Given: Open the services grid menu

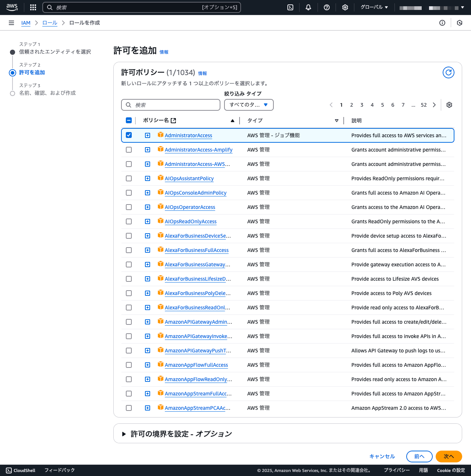Looking at the screenshot, I should (x=33, y=7).
